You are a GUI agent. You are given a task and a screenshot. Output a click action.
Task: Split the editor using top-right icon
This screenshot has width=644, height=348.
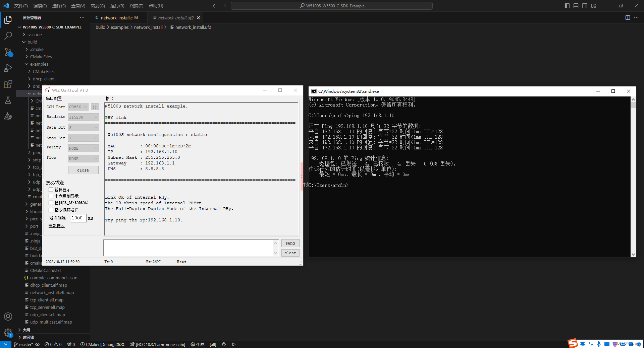(x=628, y=18)
